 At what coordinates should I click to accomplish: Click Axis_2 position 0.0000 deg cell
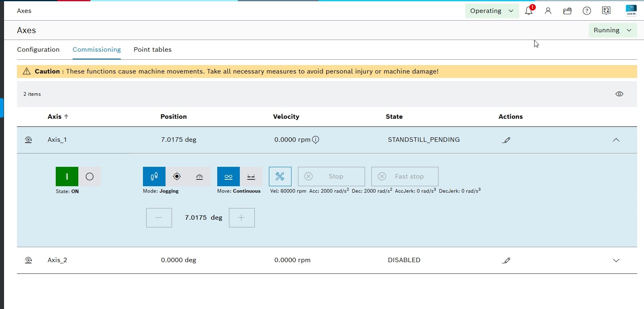coord(178,260)
